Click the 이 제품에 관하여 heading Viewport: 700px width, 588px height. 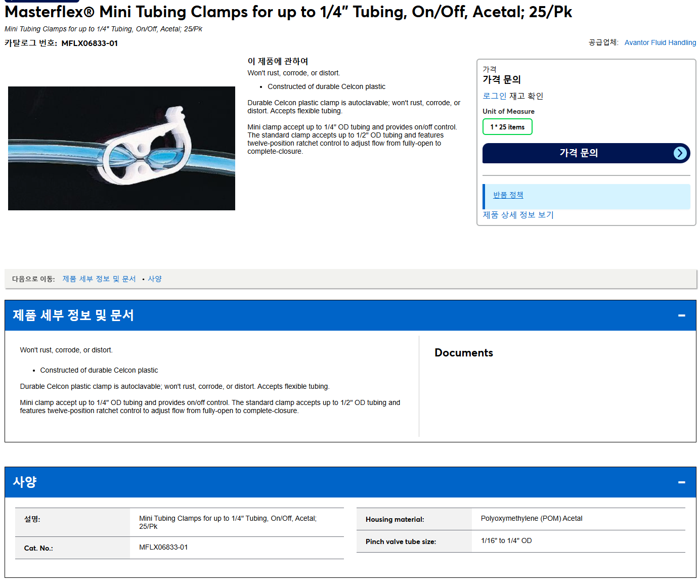pyautogui.click(x=278, y=61)
